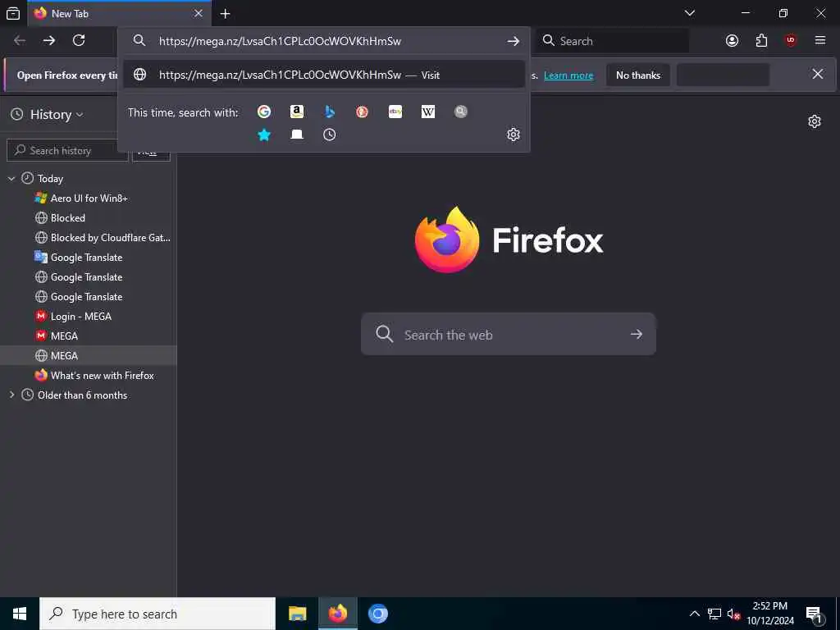Open the uBlock Origin extension icon
Viewport: 840px width, 630px height.
pos(791,40)
